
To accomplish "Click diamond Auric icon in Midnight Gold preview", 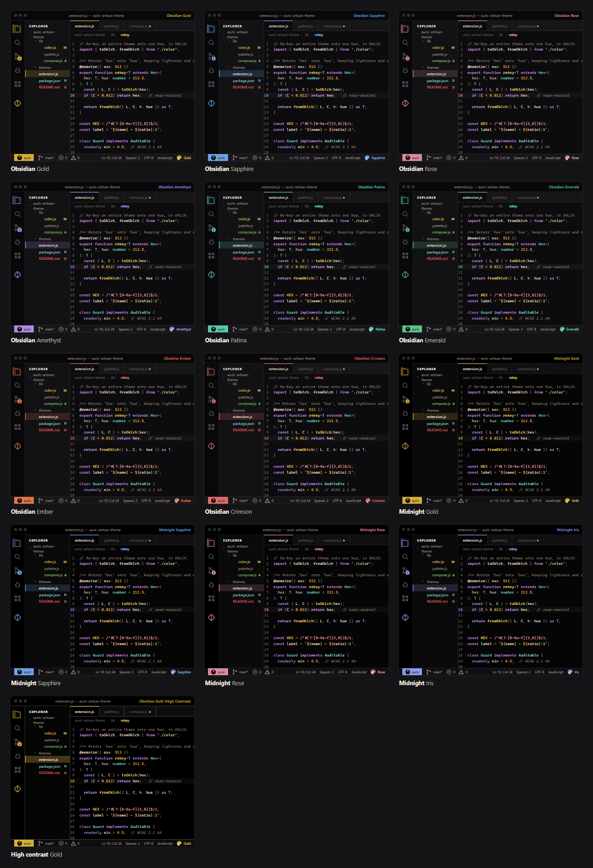I will pos(406,446).
